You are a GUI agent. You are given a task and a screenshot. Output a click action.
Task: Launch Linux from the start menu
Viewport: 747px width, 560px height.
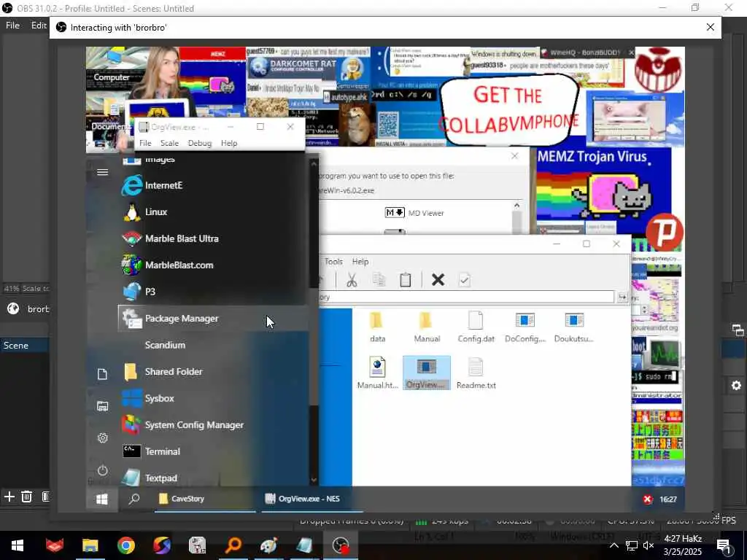tap(214, 212)
